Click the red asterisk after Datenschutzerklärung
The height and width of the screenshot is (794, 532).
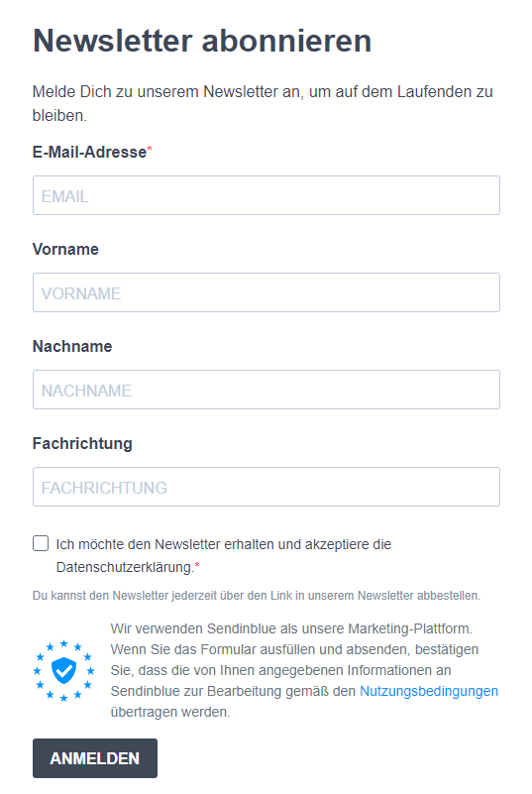pos(197,565)
